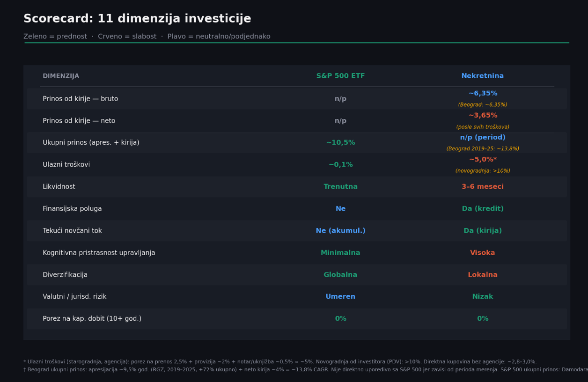Select the "Likvidnost" row label
The width and height of the screenshot is (588, 382).
(x=59, y=187)
